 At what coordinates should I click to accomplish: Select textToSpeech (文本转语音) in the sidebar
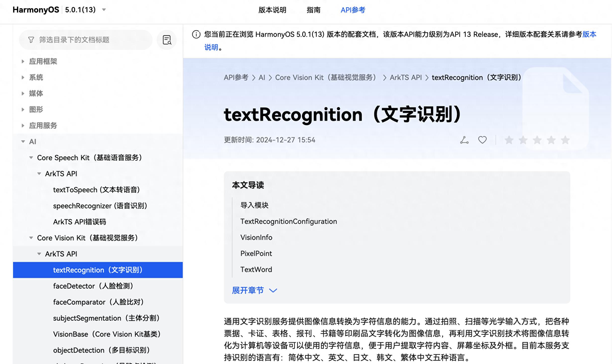pyautogui.click(x=97, y=190)
